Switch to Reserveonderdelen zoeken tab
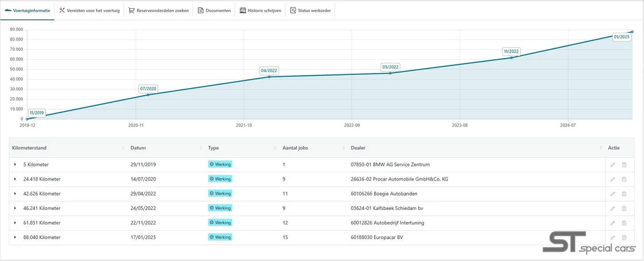644x261 pixels. click(x=158, y=11)
